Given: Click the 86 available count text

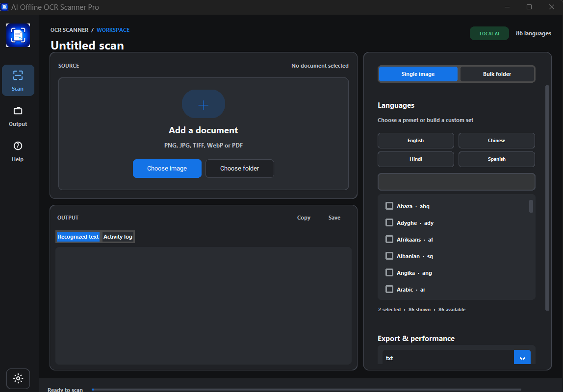Looking at the screenshot, I should (x=452, y=310).
